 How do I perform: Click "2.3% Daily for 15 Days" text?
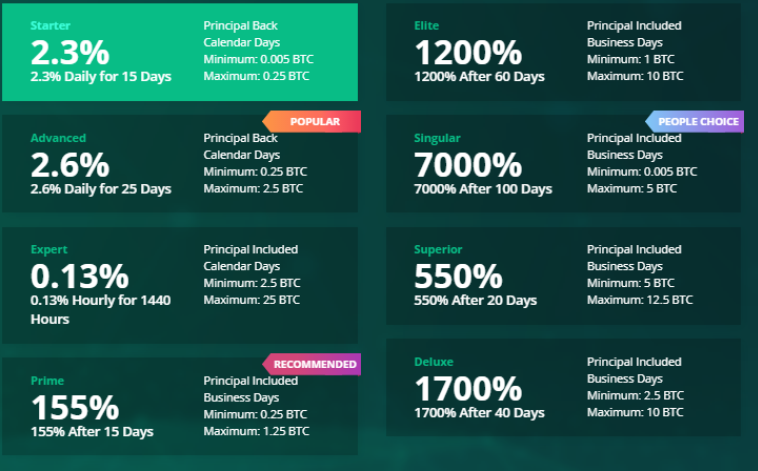tap(101, 76)
